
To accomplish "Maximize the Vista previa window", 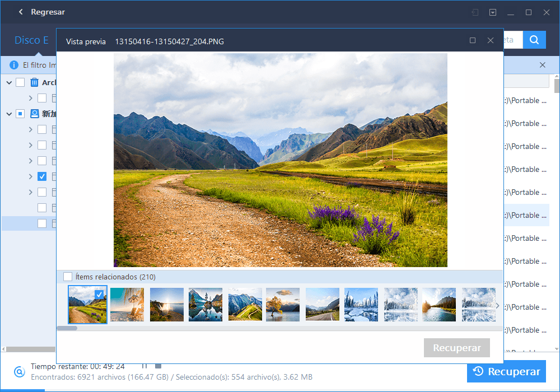I will coord(472,40).
